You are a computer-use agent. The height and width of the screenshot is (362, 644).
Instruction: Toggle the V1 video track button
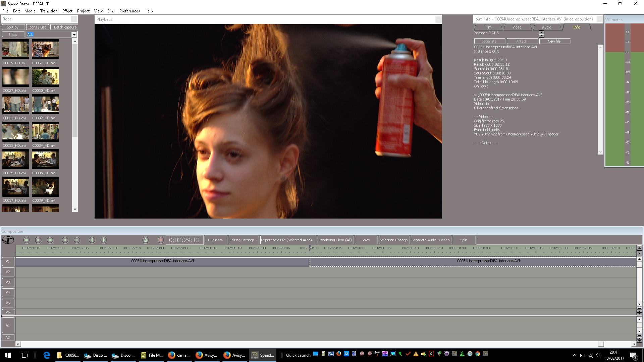tap(8, 261)
